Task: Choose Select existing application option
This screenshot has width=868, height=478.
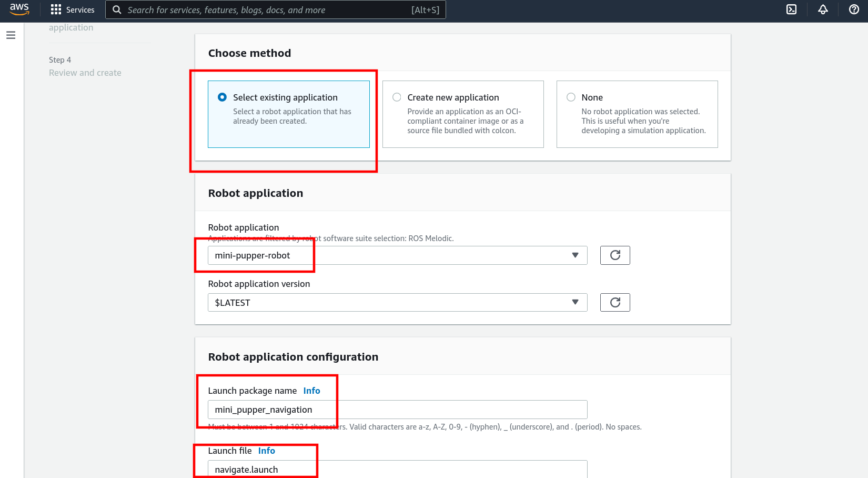Action: pos(288,114)
